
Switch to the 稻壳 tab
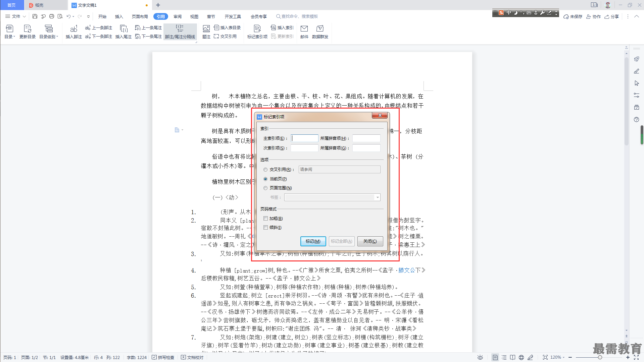[x=46, y=5]
